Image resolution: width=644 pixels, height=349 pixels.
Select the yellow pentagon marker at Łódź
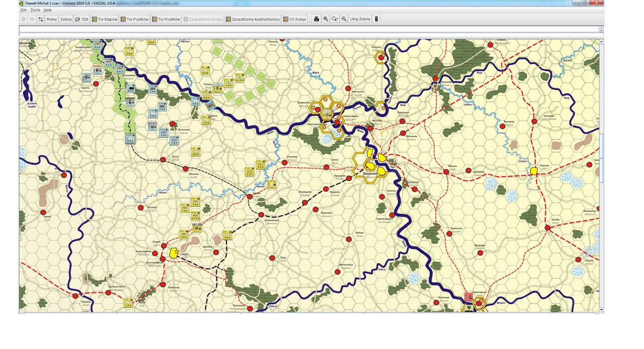click(175, 253)
